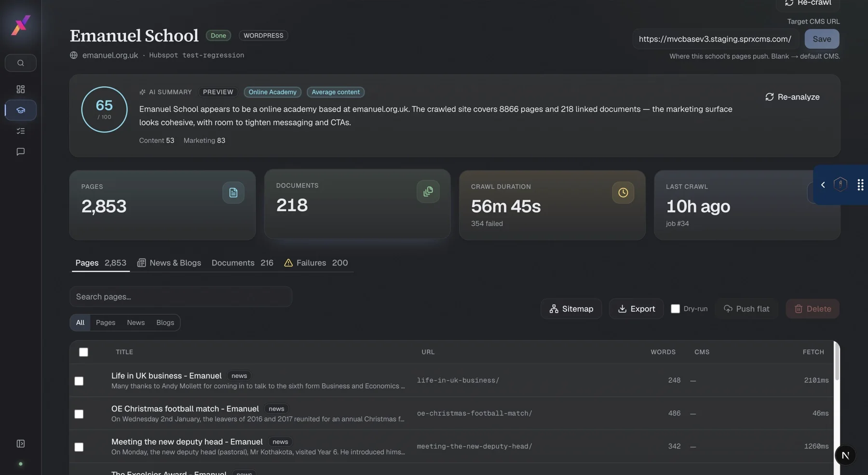
Task: Click the Average content tag
Action: (x=336, y=92)
